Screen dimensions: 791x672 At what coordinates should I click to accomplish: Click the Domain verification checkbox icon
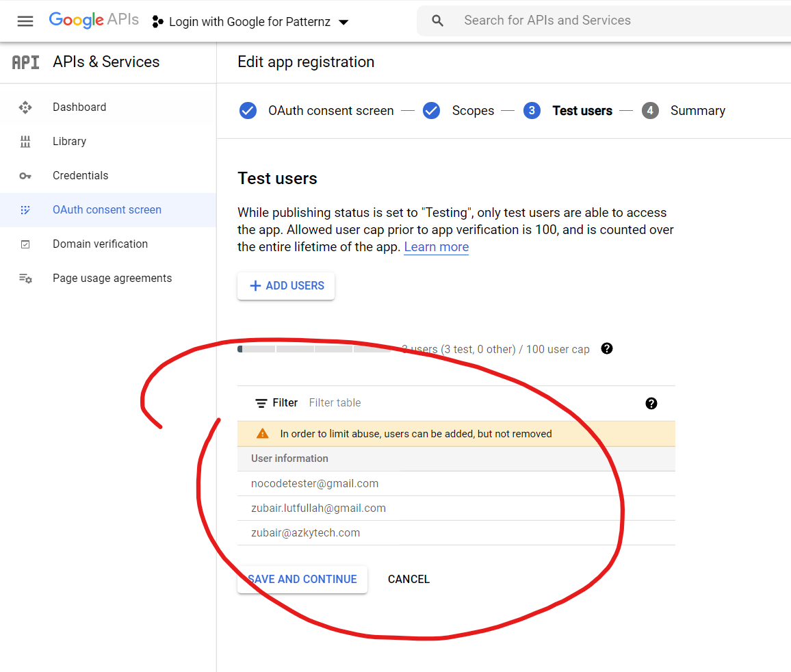(x=25, y=244)
